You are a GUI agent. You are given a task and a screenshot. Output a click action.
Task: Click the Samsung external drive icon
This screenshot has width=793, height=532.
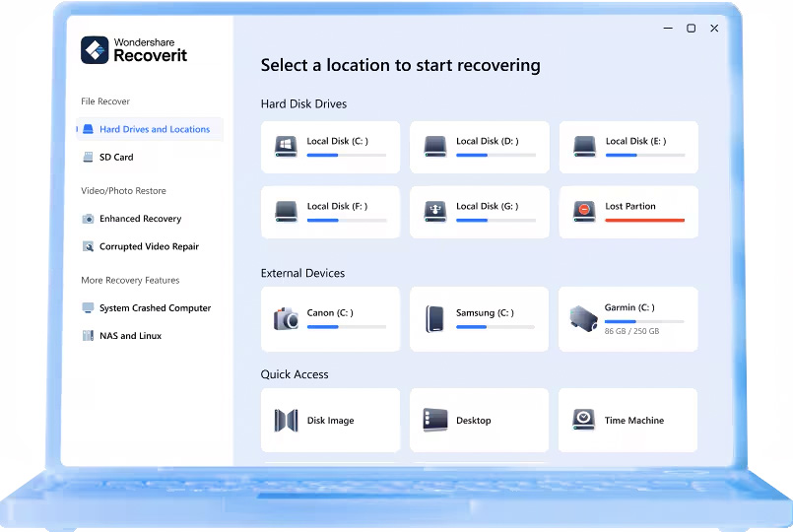tap(435, 318)
